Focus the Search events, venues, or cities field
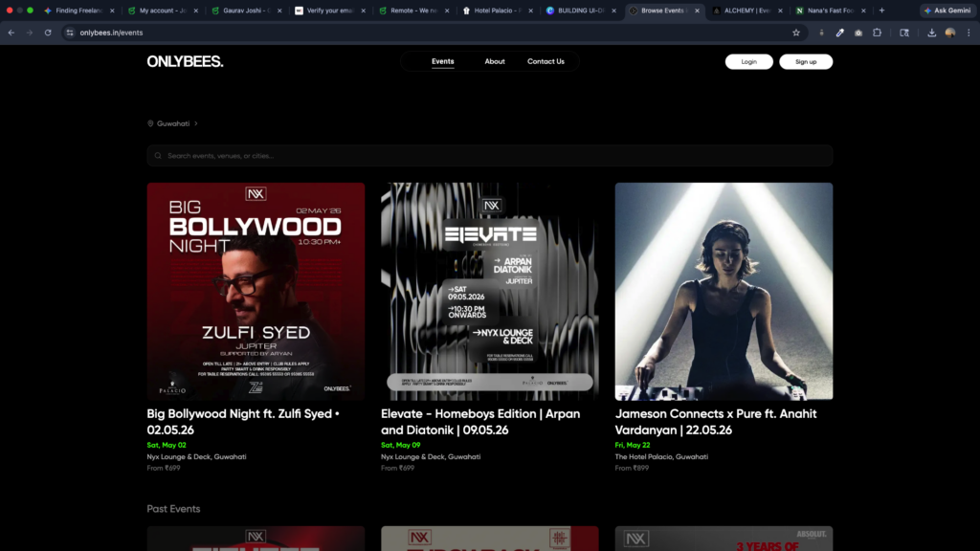This screenshot has width=980, height=551. point(489,156)
